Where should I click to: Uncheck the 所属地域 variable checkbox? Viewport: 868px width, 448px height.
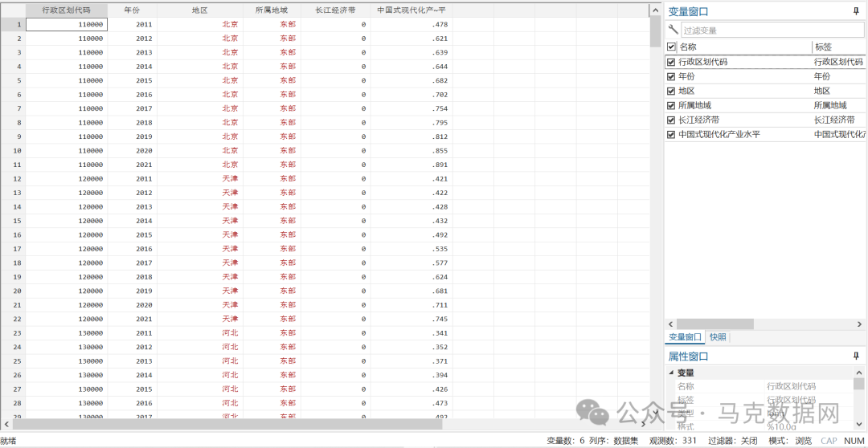pyautogui.click(x=671, y=106)
